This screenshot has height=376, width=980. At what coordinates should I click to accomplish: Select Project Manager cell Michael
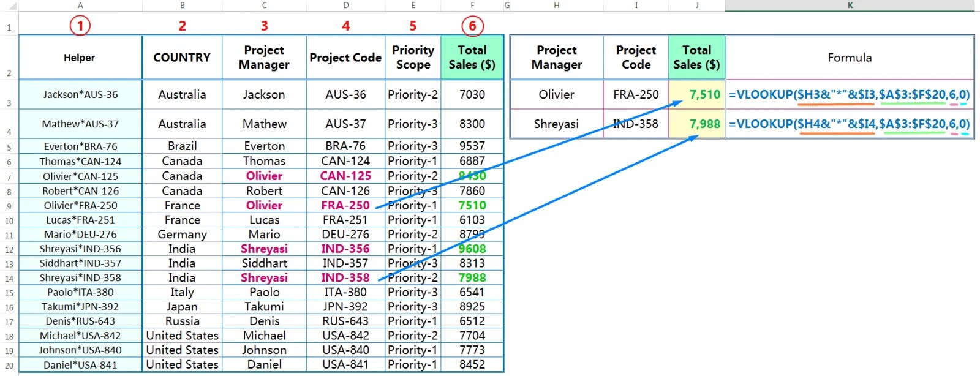pos(264,336)
